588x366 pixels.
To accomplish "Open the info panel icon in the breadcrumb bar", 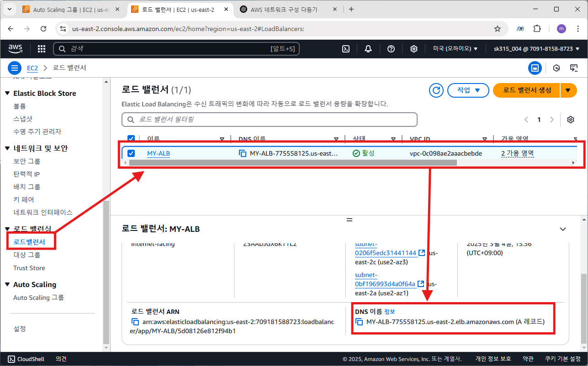I will (535, 68).
